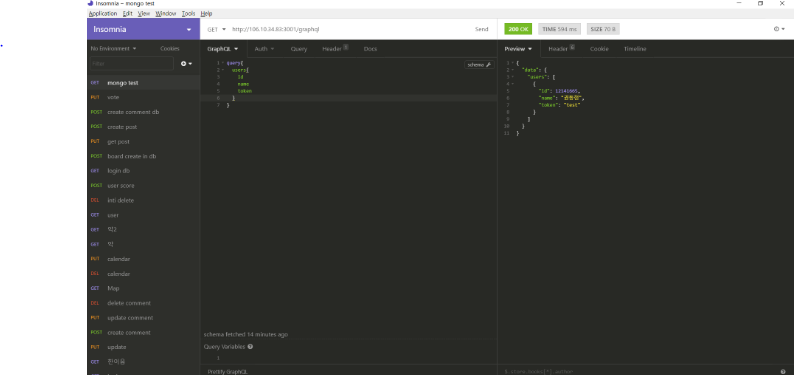Open the Application menu
This screenshot has width=797, height=375.
click(x=103, y=14)
